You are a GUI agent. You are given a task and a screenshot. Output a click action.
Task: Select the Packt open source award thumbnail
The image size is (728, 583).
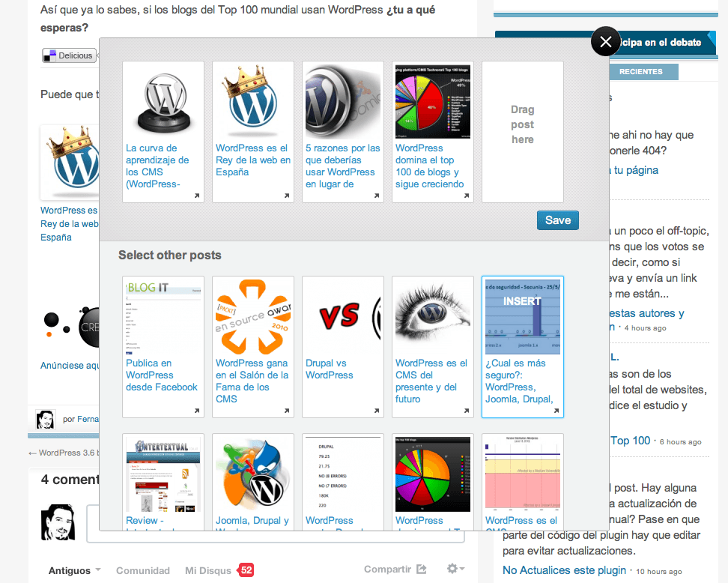(x=253, y=317)
